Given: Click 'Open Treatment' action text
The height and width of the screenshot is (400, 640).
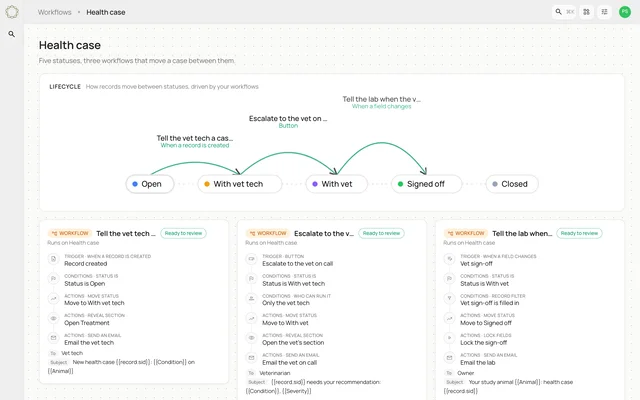Looking at the screenshot, I should coord(87,323).
